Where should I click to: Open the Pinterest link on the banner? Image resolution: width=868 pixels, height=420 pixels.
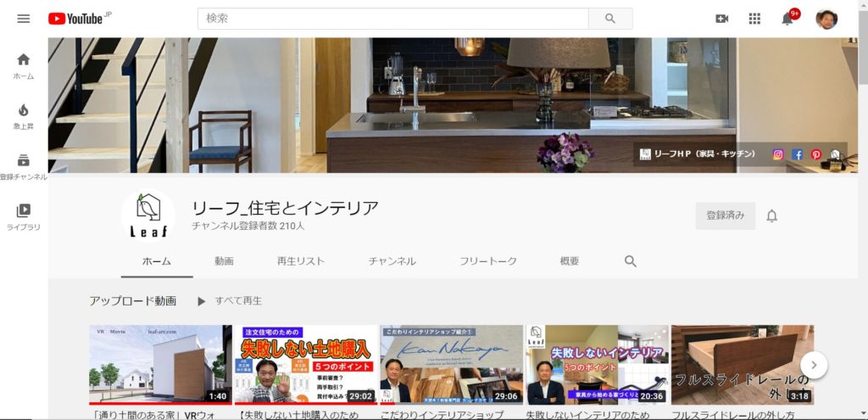click(816, 154)
